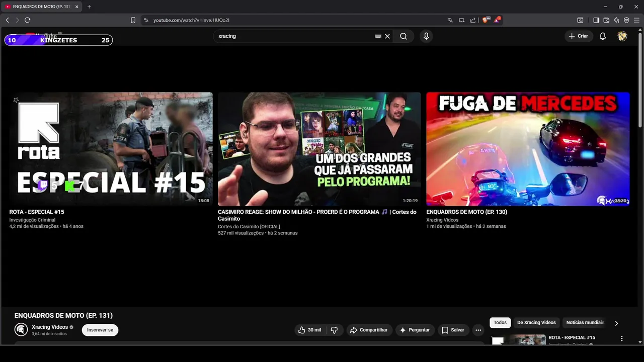Screen dimensions: 644x362
Task: Select the De Xracing Videos chip
Action: coord(536,323)
